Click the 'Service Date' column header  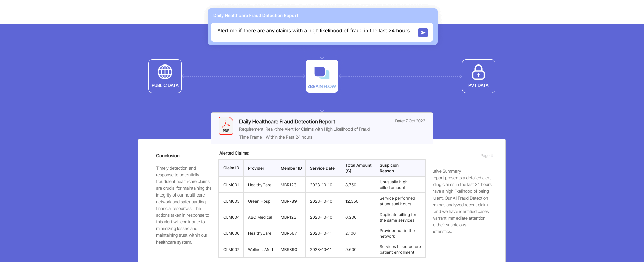coord(322,168)
